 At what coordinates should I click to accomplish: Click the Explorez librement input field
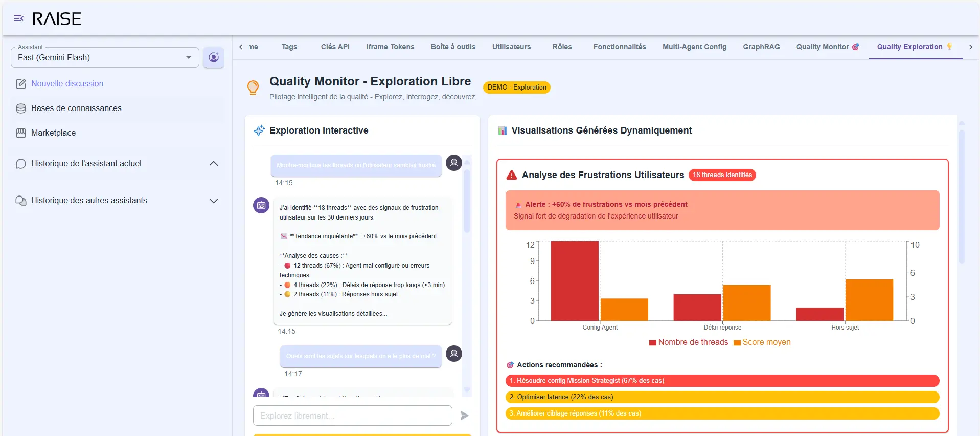(352, 416)
